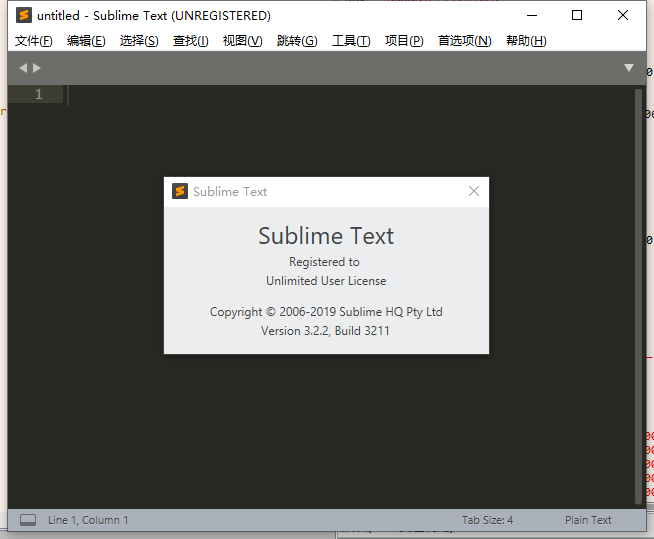654x539 pixels.
Task: Close the main Sublime Text window
Action: 623,15
